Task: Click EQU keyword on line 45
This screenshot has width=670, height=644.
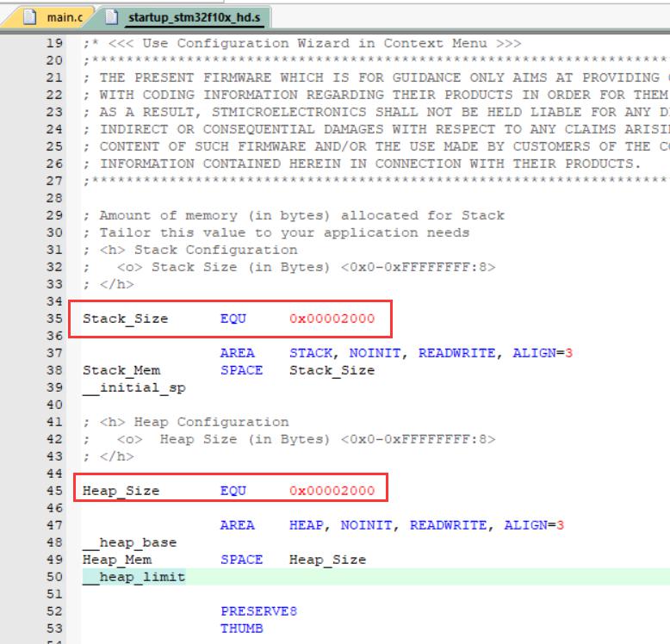Action: click(233, 491)
